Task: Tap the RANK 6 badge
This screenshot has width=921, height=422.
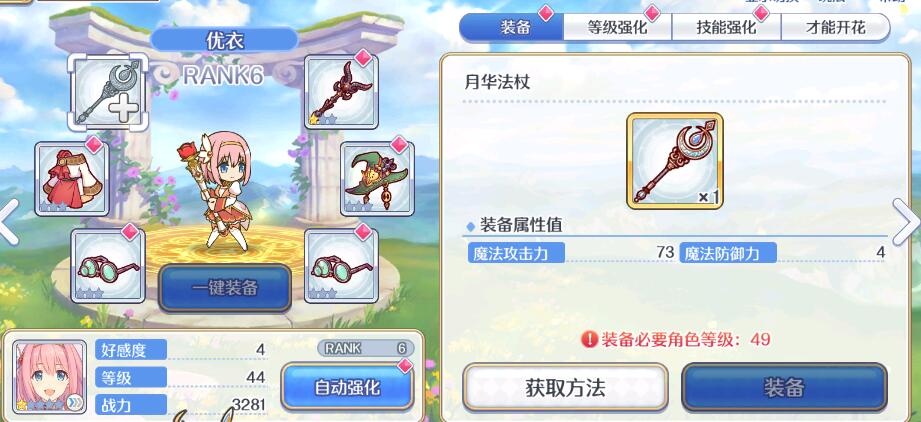Action: tap(366, 348)
